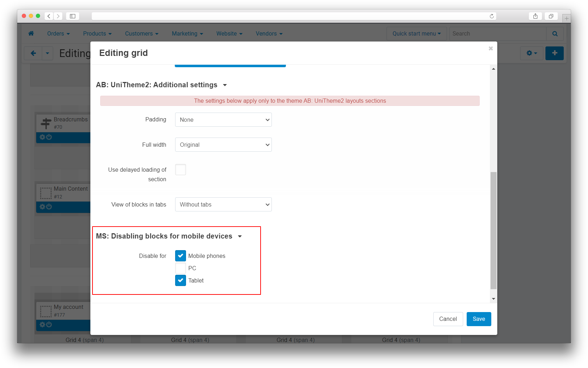This screenshot has width=588, height=368.
Task: Click the Mobile phones label
Action: [x=207, y=256]
